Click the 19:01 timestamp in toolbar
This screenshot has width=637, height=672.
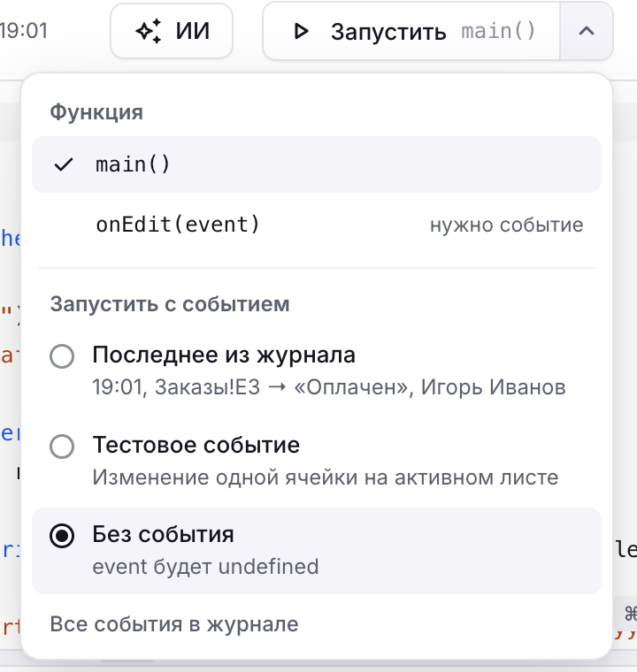24,31
